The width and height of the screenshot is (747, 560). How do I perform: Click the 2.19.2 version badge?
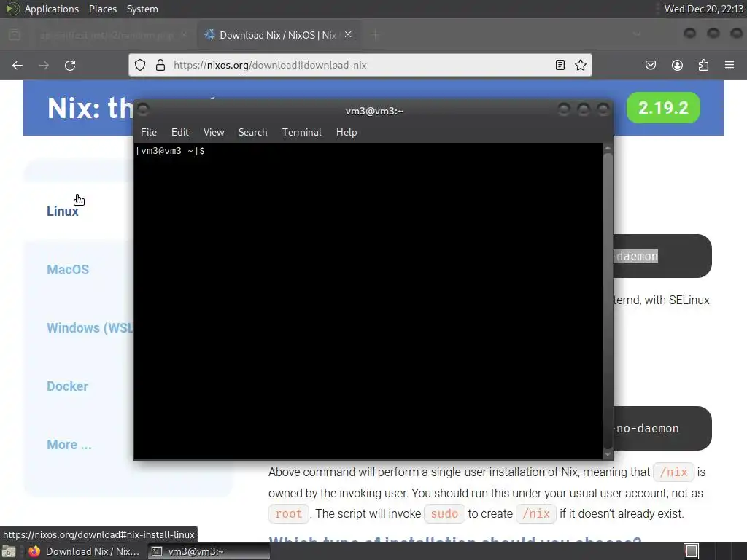tap(663, 108)
